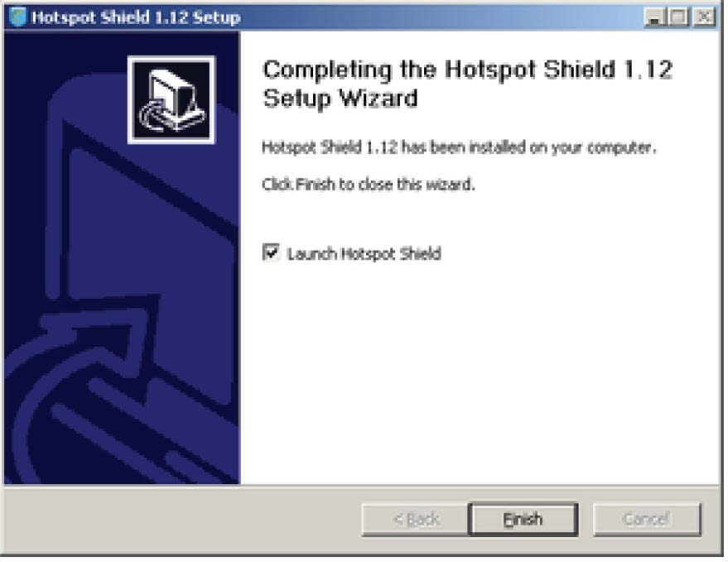The width and height of the screenshot is (728, 562).
Task: Click the disabled Cancel button
Action: click(647, 519)
